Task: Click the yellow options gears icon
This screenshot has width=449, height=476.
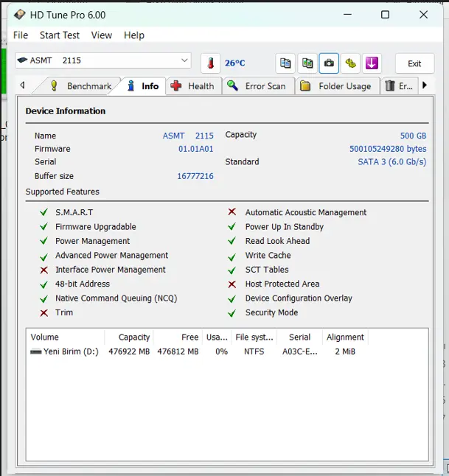Action: 350,63
